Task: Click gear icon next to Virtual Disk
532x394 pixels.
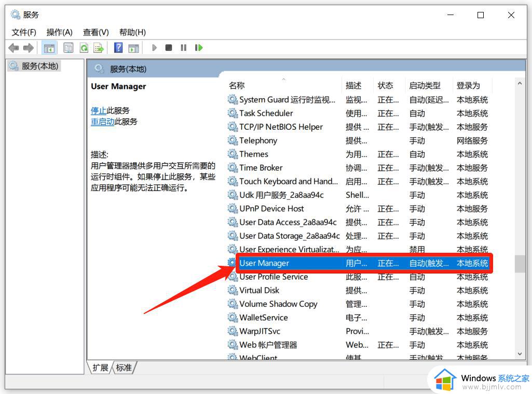Action: [x=233, y=290]
